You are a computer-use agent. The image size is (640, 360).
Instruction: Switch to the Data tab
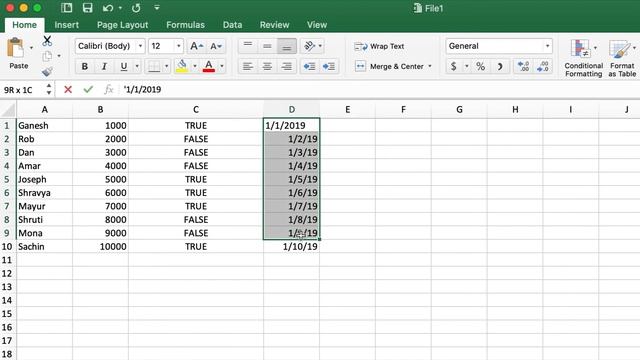click(232, 25)
